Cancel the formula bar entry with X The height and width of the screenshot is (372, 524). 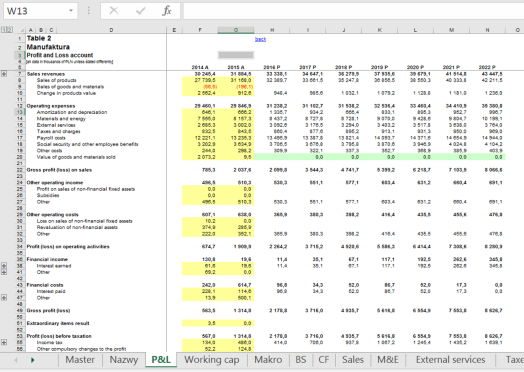114,11
